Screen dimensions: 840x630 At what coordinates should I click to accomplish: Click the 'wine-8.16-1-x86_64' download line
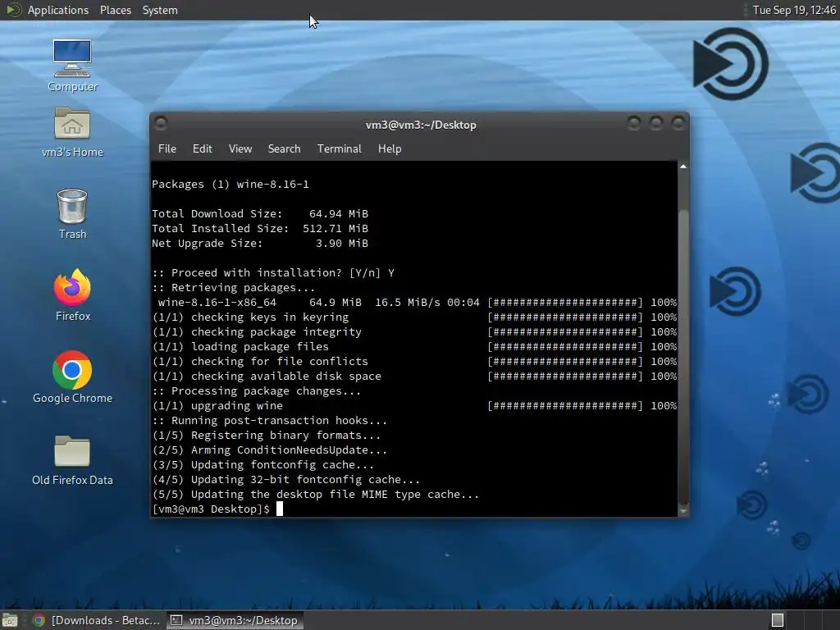tap(418, 302)
